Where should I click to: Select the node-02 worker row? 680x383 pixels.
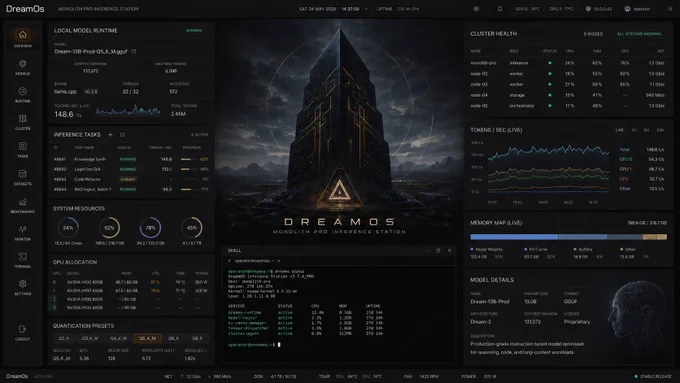(x=567, y=74)
